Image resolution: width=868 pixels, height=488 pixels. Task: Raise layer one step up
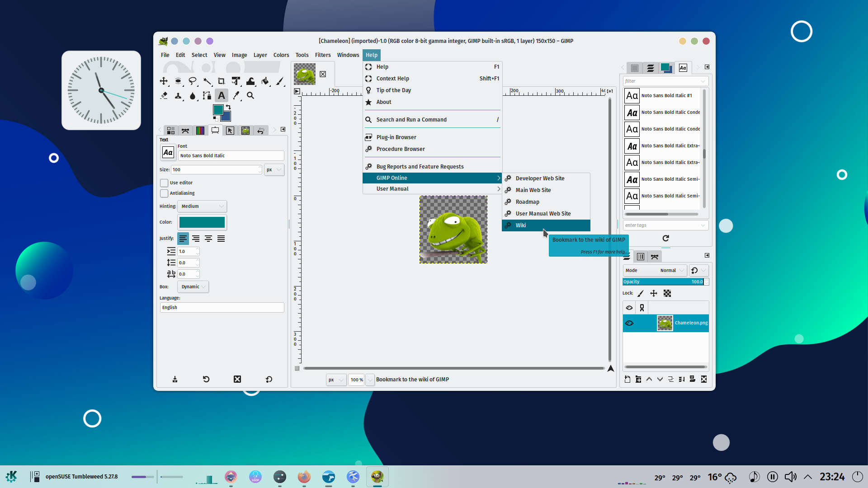tap(649, 379)
